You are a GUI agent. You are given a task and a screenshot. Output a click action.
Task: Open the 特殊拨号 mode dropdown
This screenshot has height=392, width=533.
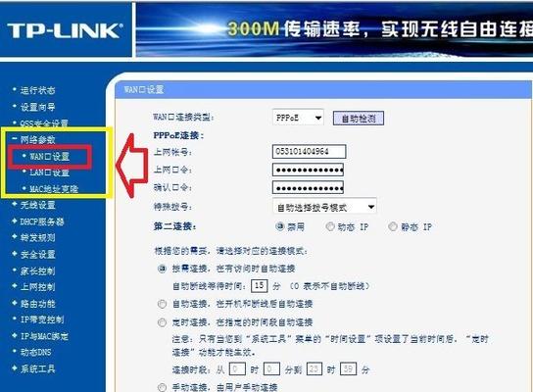pyautogui.click(x=324, y=207)
